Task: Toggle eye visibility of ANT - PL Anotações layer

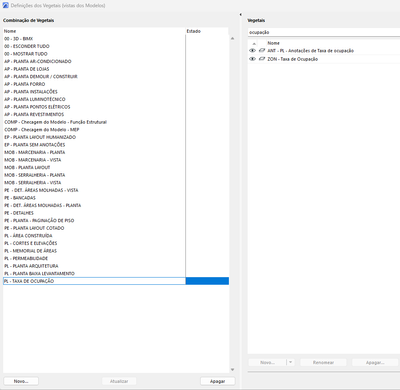Action: (x=252, y=51)
